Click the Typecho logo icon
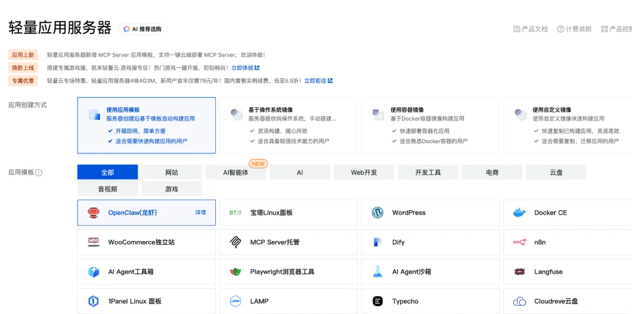644x314 pixels. pyautogui.click(x=377, y=301)
